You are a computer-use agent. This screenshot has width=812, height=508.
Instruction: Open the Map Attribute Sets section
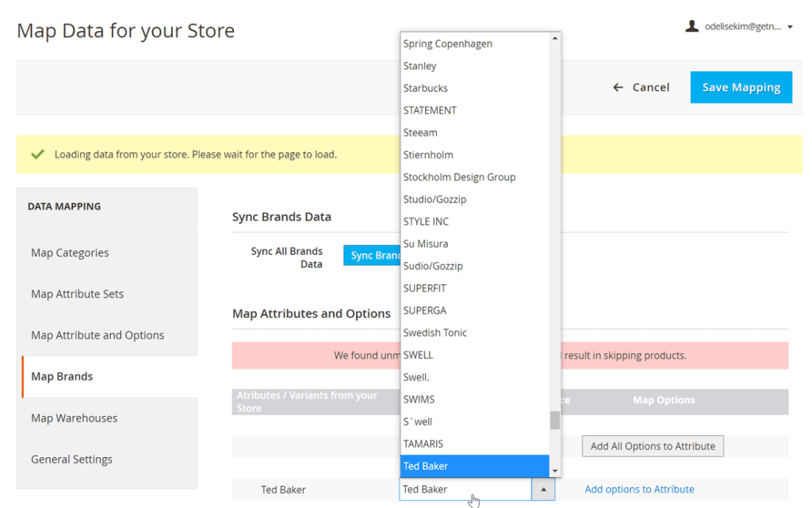(77, 294)
